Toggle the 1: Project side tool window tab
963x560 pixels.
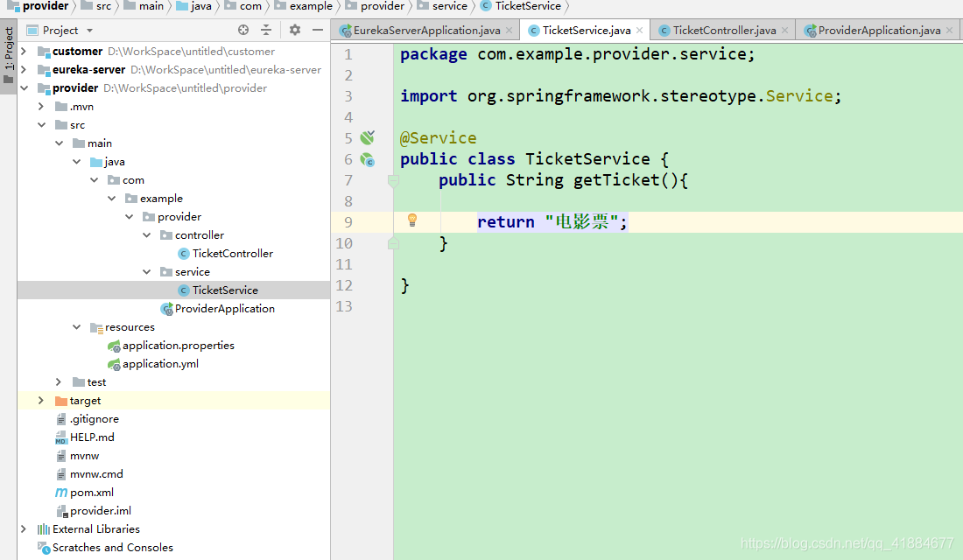click(9, 55)
